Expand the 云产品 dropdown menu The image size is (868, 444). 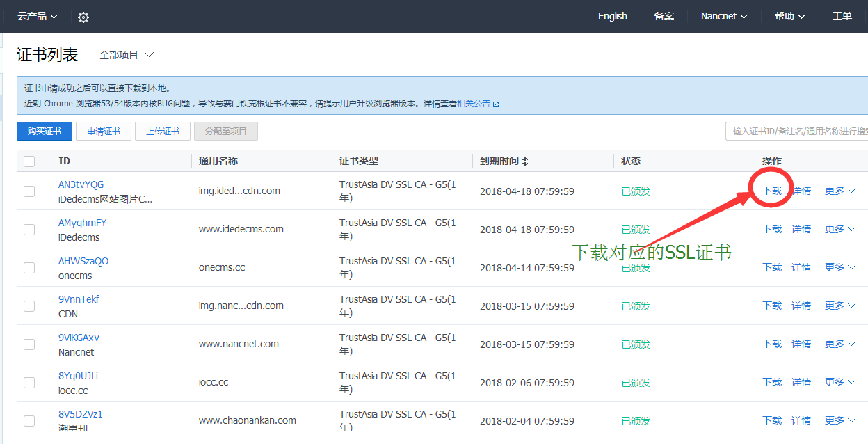pos(38,16)
